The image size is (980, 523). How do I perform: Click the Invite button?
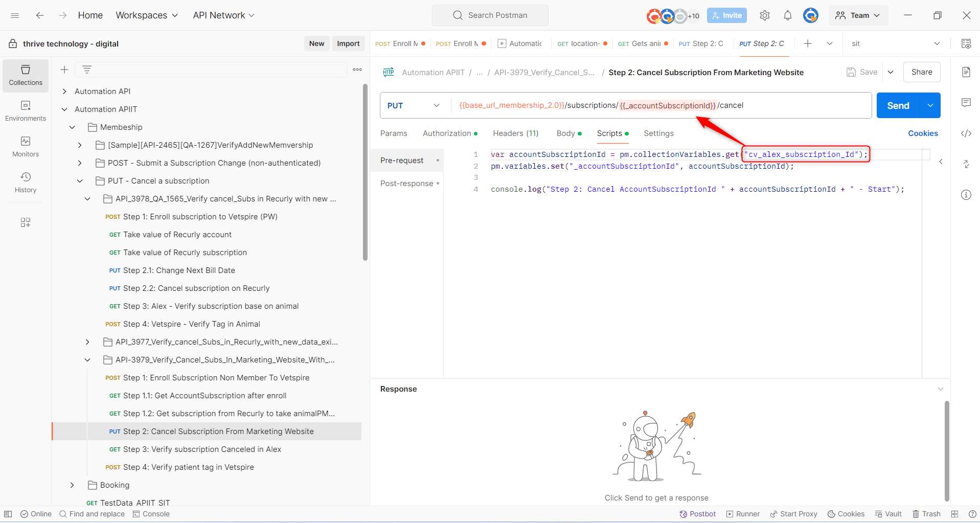tap(727, 15)
